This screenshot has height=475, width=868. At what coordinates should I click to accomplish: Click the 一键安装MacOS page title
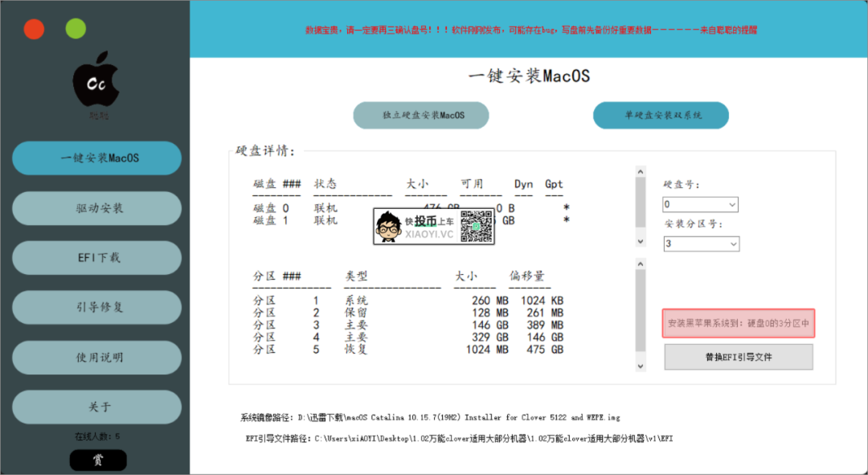529,76
